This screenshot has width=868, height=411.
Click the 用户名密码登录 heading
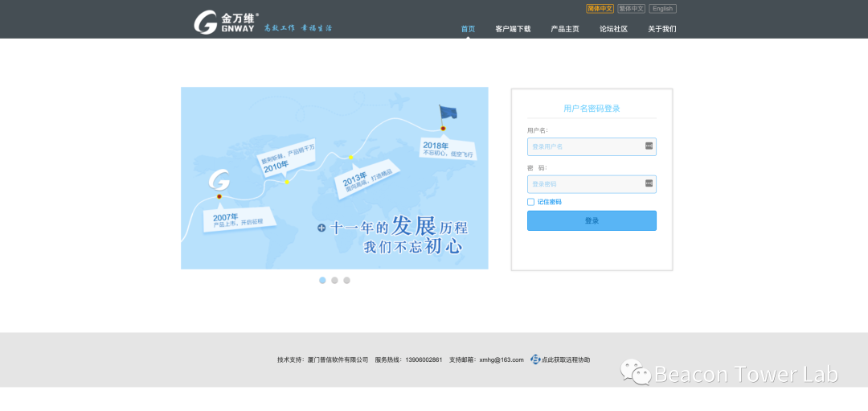pyautogui.click(x=592, y=109)
